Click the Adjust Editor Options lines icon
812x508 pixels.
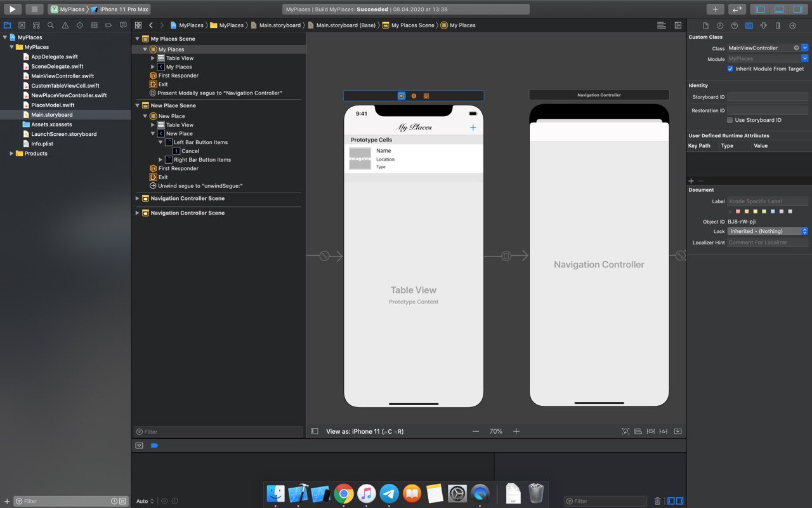[x=662, y=25]
